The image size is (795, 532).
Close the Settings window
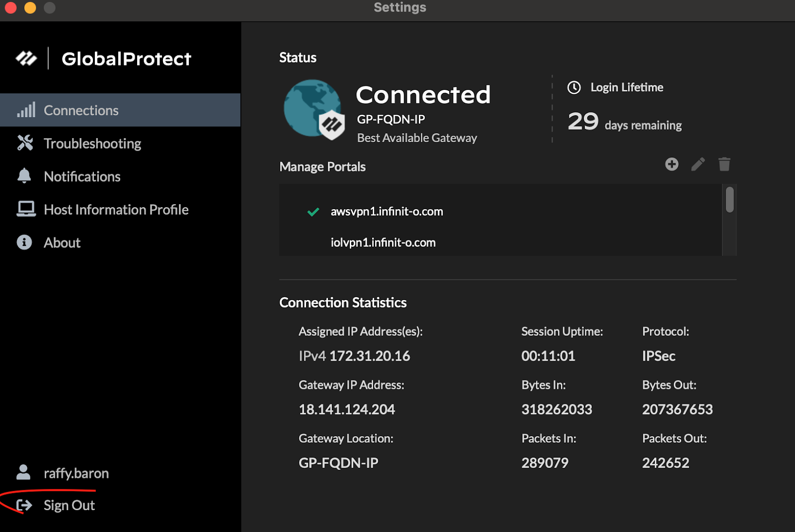click(x=10, y=7)
